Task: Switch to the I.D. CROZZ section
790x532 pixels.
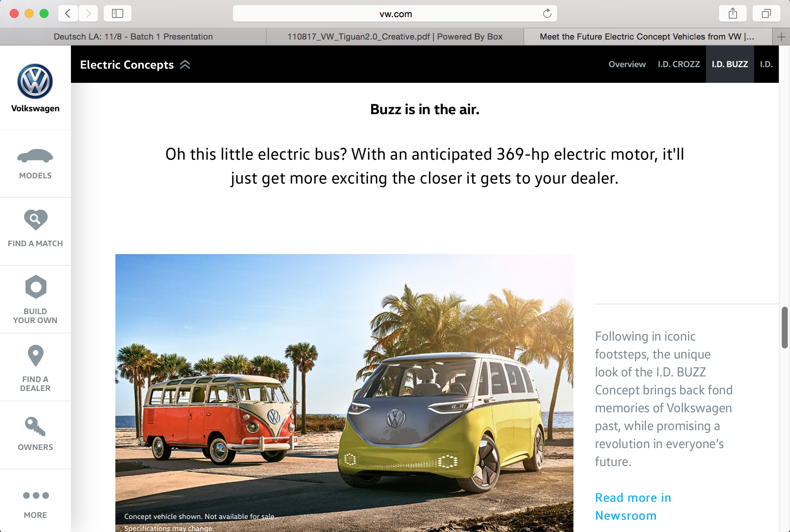Action: coord(678,64)
